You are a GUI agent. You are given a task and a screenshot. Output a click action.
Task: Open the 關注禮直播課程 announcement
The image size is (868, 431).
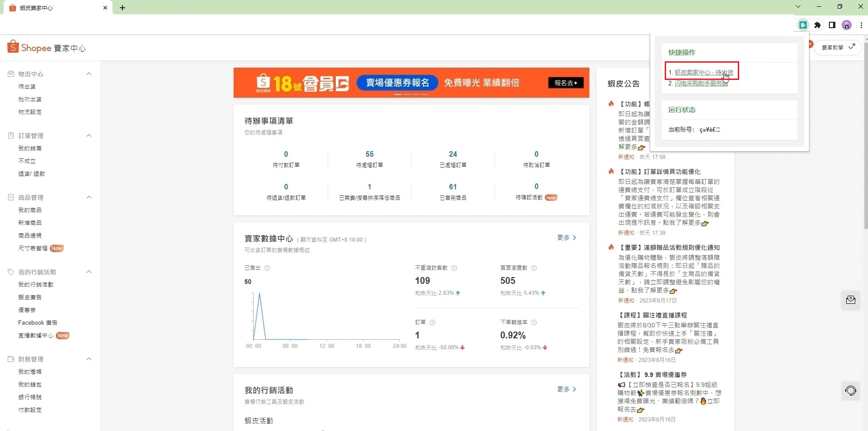[x=652, y=315]
